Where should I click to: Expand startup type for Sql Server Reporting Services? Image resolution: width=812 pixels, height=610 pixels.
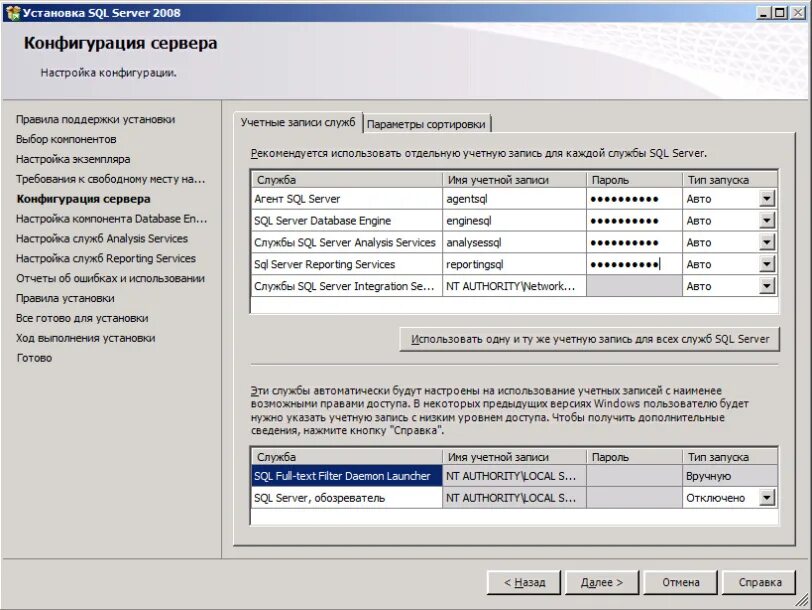point(766,264)
